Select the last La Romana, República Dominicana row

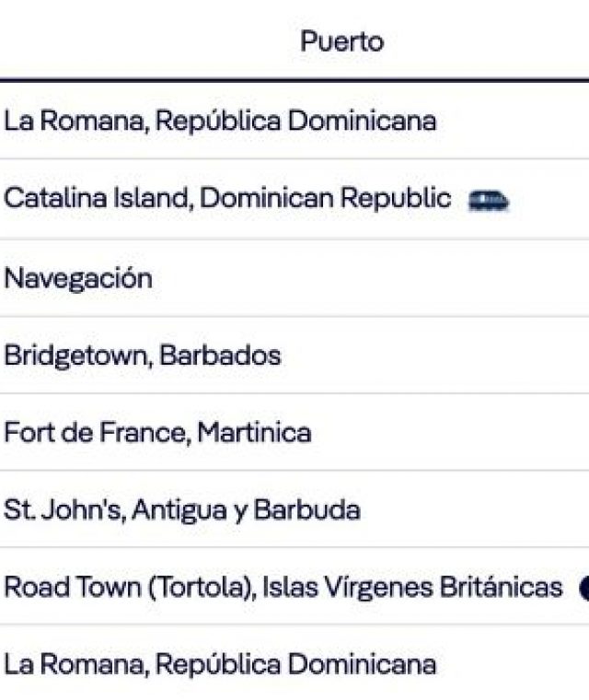[x=220, y=664]
